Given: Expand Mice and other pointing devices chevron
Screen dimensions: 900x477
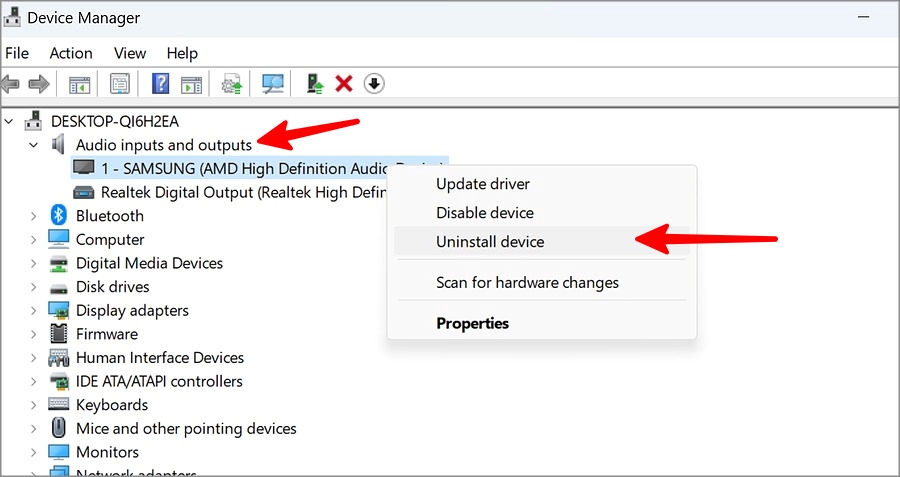Looking at the screenshot, I should tap(34, 428).
